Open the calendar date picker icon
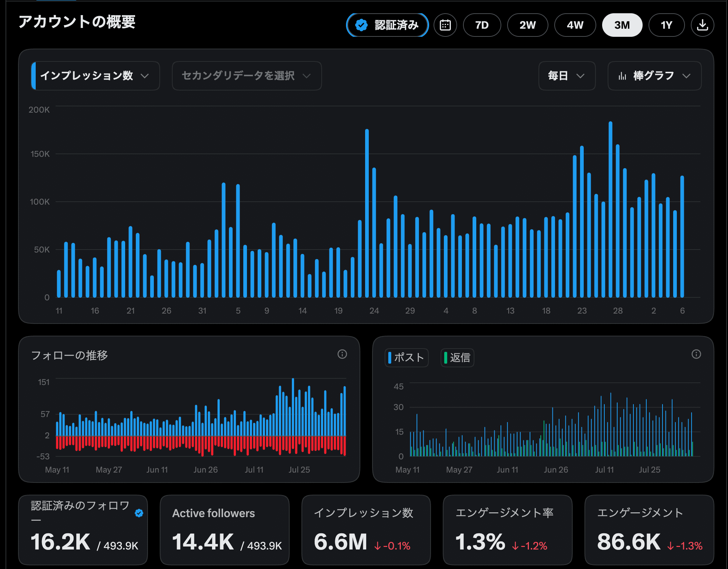Image resolution: width=728 pixels, height=569 pixels. [445, 25]
